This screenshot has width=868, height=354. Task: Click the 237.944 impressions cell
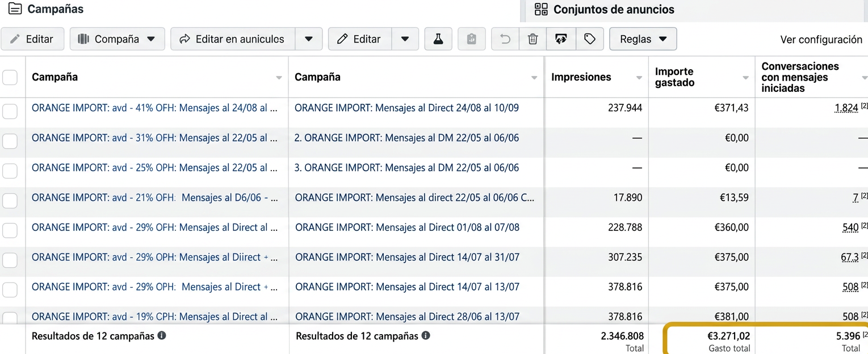[625, 108]
